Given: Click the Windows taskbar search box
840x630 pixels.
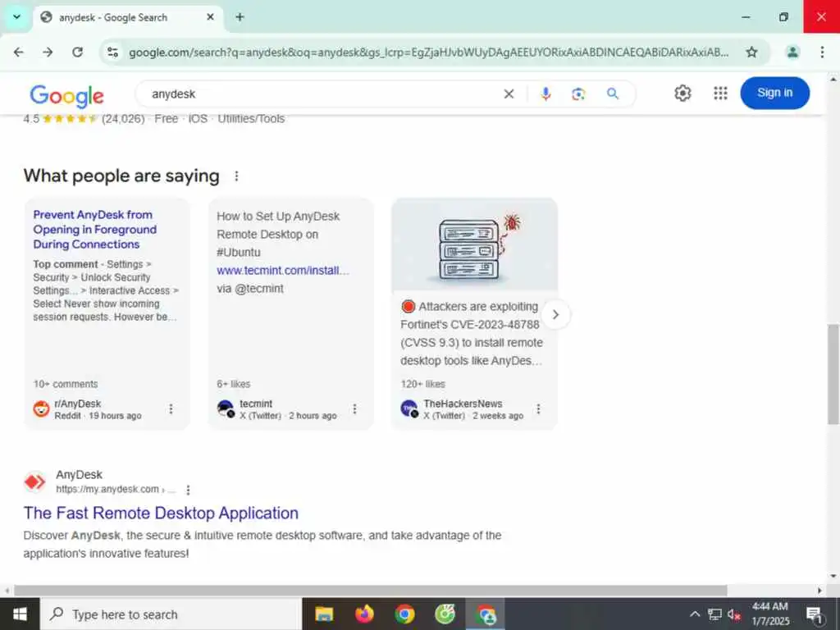Looking at the screenshot, I should pyautogui.click(x=171, y=614).
